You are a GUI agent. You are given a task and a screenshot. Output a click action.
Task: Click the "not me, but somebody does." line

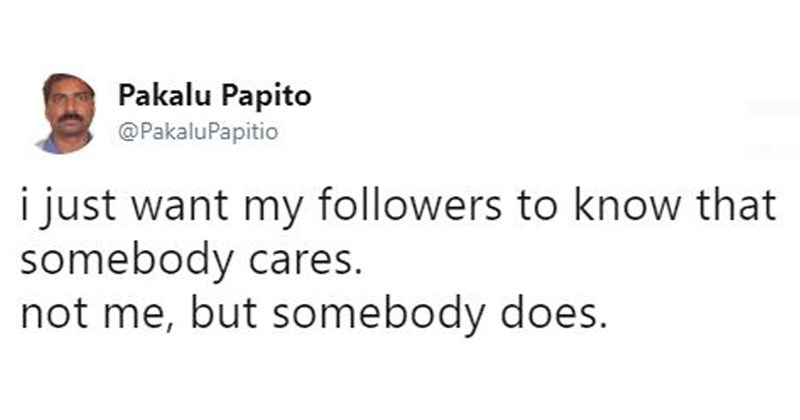(x=313, y=314)
